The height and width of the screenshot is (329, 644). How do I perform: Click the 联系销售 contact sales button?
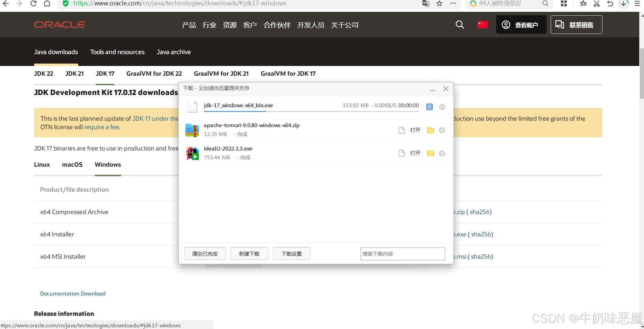coord(576,25)
